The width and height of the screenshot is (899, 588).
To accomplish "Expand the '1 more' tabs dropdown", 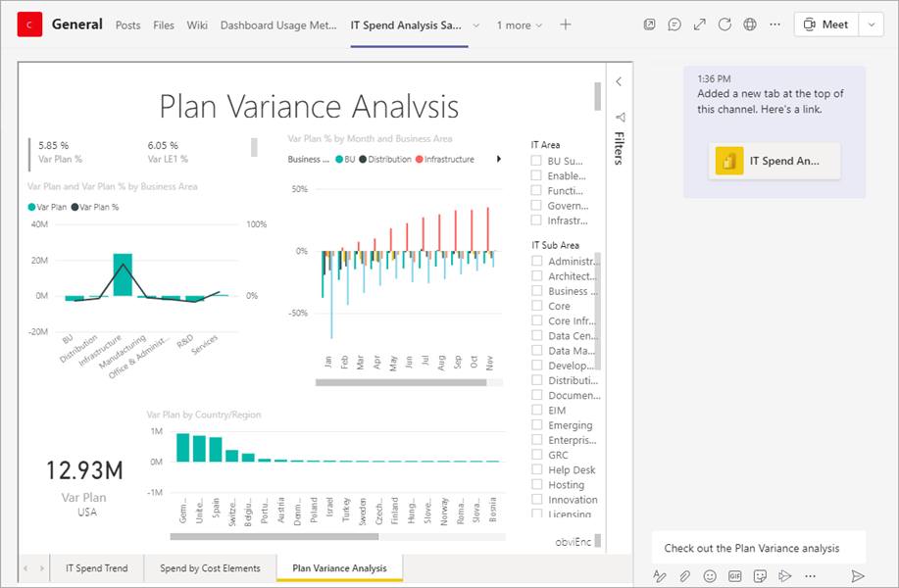I will 520,25.
